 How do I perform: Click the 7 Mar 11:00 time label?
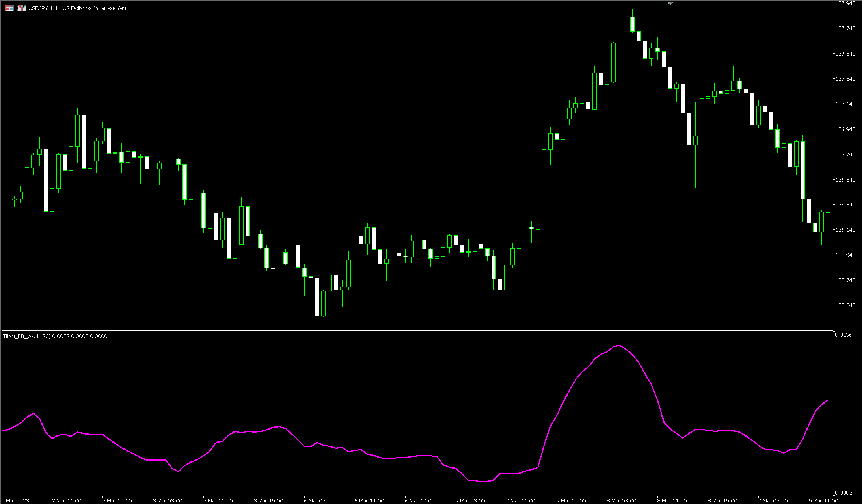coord(521,500)
